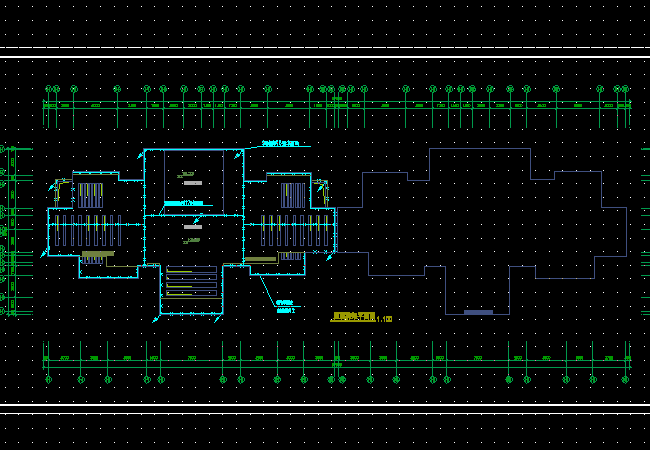This screenshot has width=650, height=450.
Task: Click the first axis bubble on bottom-left grid
Action: (47, 379)
